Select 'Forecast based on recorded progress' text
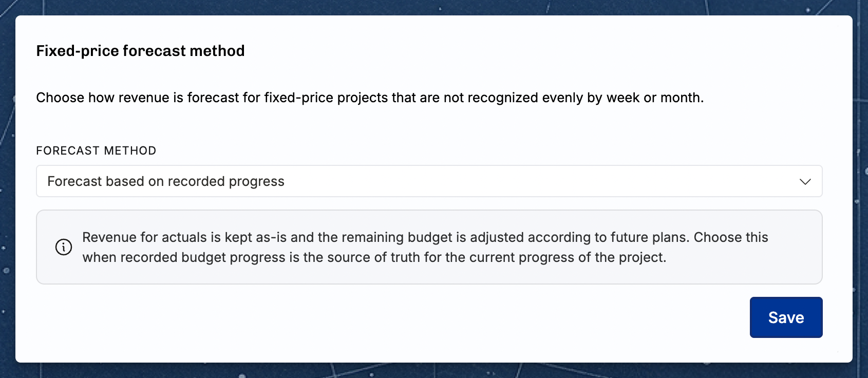Screen dimensions: 868x378 (166, 181)
